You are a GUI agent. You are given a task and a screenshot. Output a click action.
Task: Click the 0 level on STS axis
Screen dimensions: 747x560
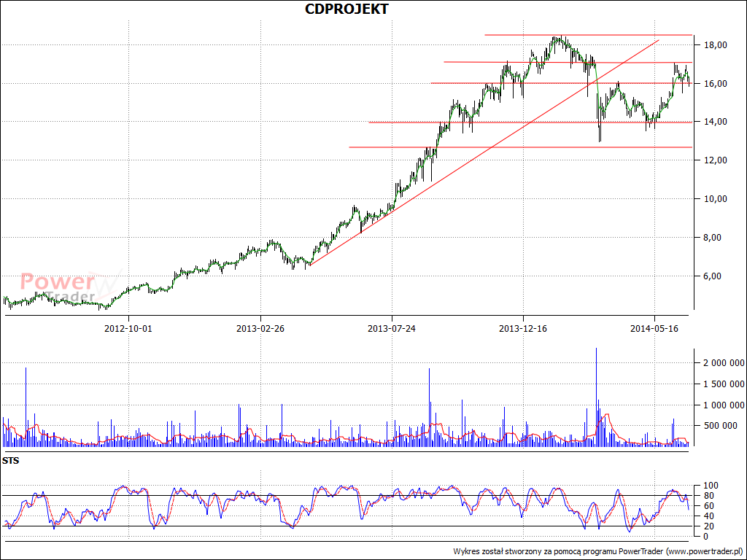pos(706,536)
